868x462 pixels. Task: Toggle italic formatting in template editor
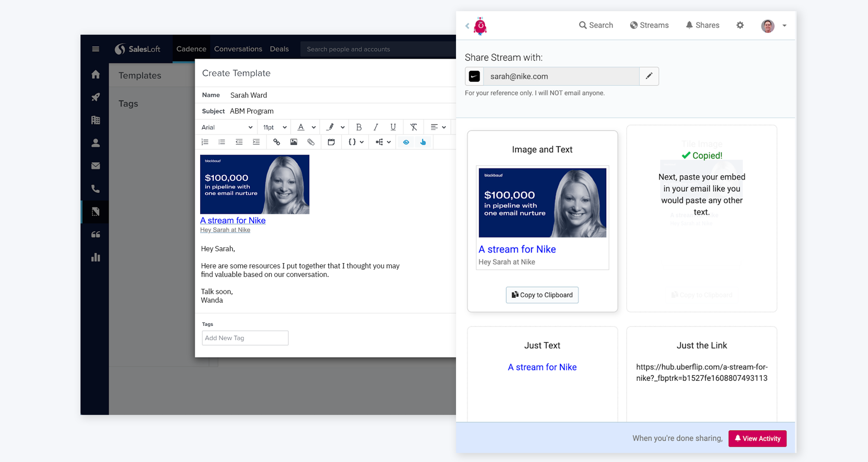point(376,127)
